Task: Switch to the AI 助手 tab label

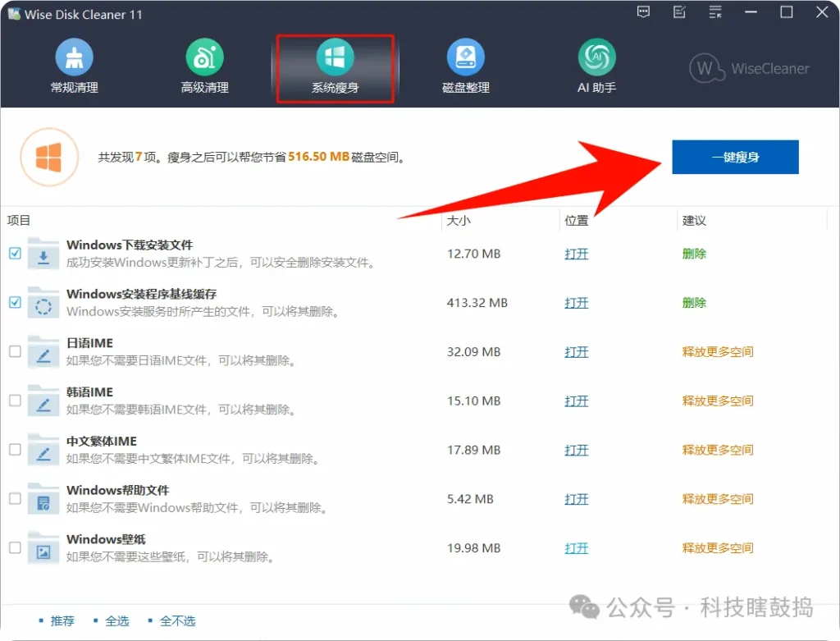Action: click(596, 87)
